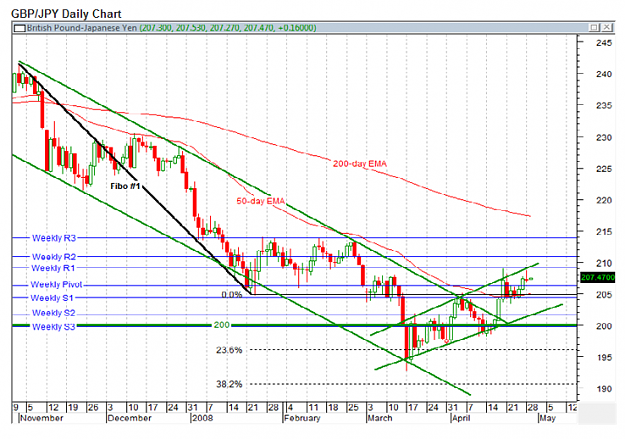The width and height of the screenshot is (625, 439).
Task: Click the 2008 year label on time axis
Action: click(202, 418)
